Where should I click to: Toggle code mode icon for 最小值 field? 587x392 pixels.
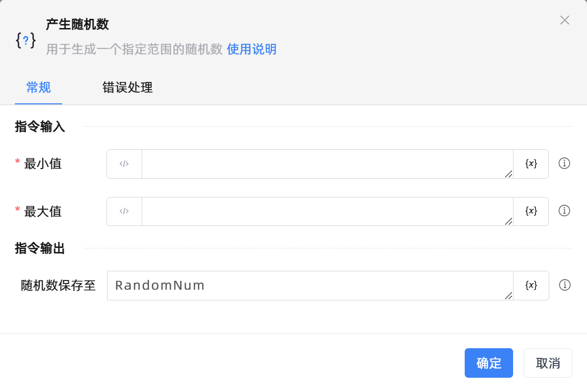pyautogui.click(x=124, y=164)
